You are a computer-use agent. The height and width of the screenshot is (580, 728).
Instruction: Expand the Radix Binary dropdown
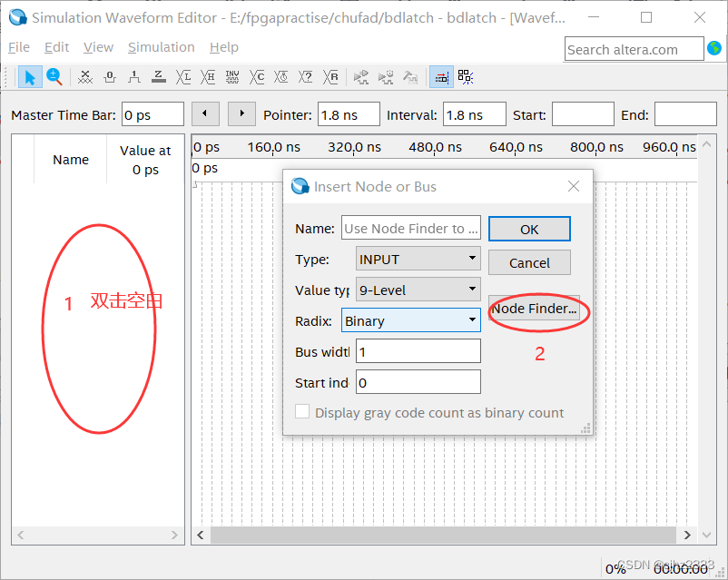tap(411, 320)
